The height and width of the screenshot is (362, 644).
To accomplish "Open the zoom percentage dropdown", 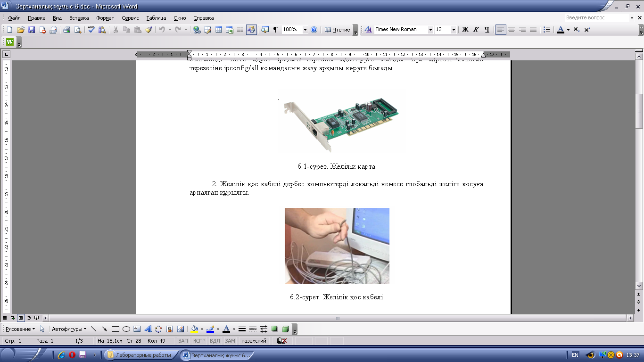I will 305,30.
